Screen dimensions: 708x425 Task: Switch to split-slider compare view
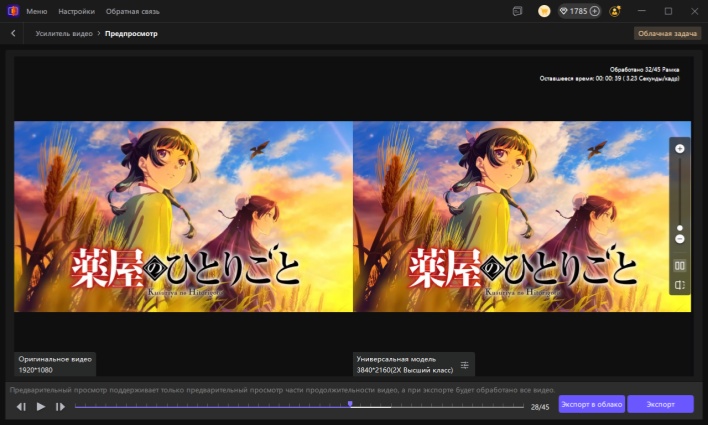680,285
